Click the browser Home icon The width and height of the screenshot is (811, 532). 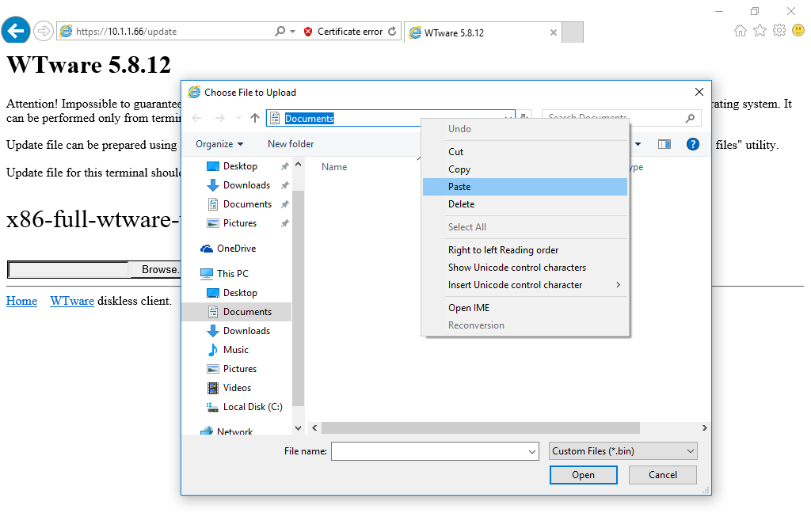click(740, 29)
